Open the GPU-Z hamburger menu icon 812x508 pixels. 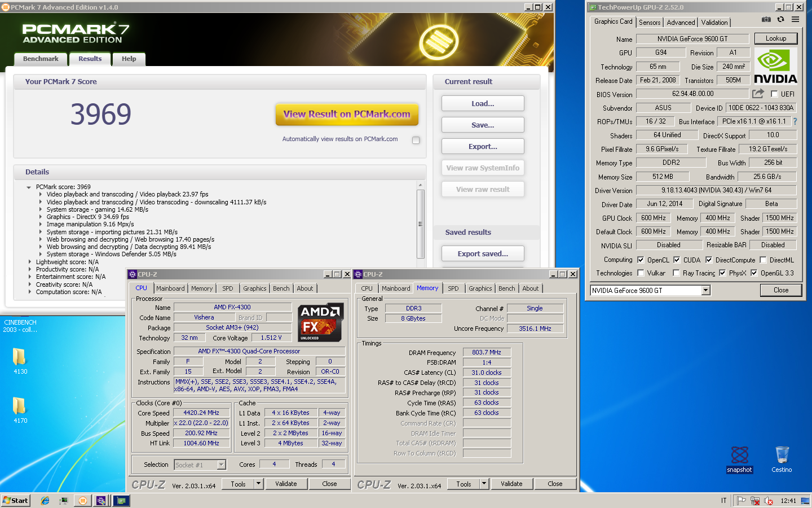pyautogui.click(x=795, y=19)
